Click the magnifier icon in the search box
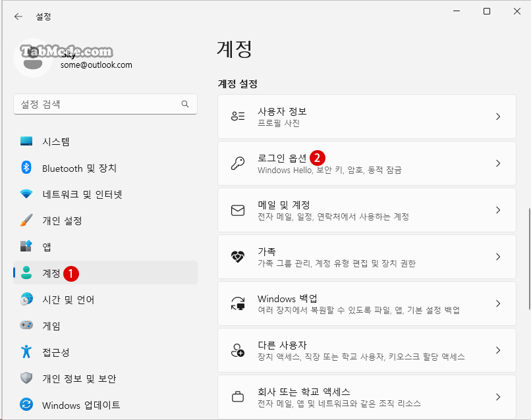This screenshot has width=531, height=420. coord(185,104)
